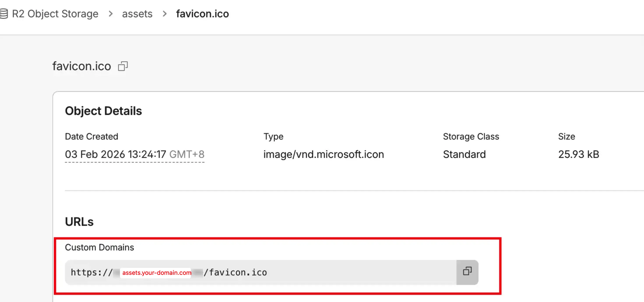Click the Date Created timestamp value
Image resolution: width=644 pixels, height=302 pixels.
tap(115, 154)
